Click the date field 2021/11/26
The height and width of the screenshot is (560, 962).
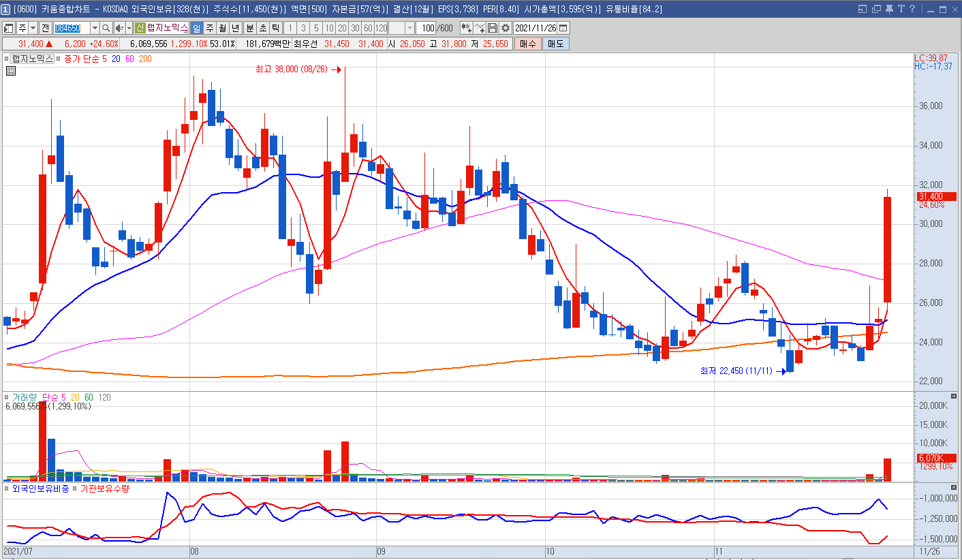[536, 28]
